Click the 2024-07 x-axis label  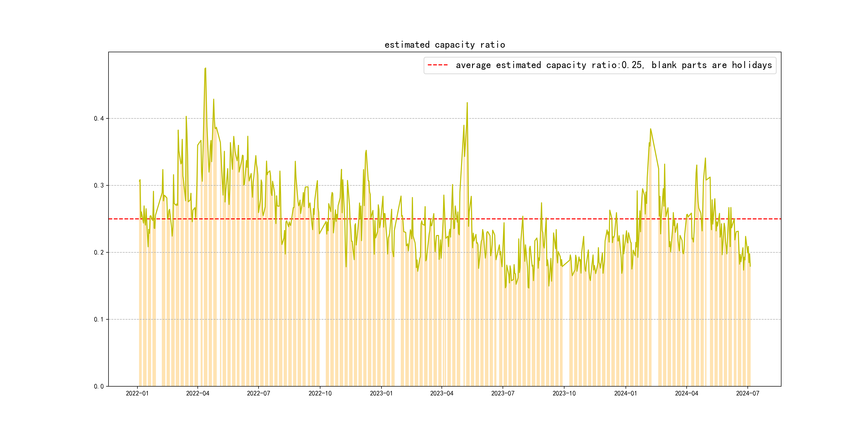747,393
